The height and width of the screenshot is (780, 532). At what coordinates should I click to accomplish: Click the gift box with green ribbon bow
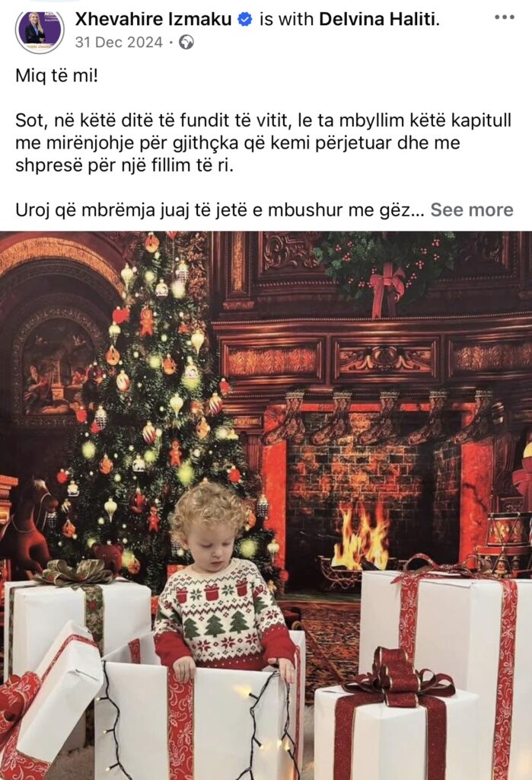click(x=77, y=622)
